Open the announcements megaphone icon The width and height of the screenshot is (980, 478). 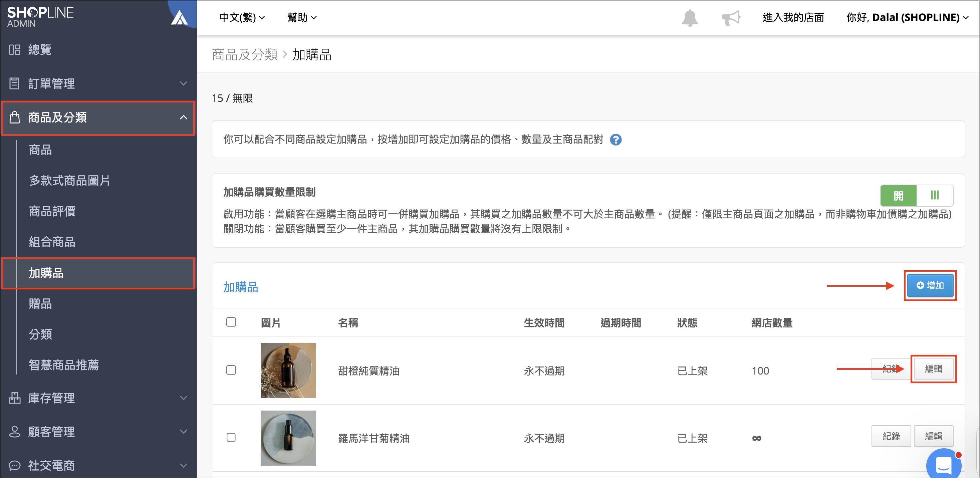(x=731, y=18)
